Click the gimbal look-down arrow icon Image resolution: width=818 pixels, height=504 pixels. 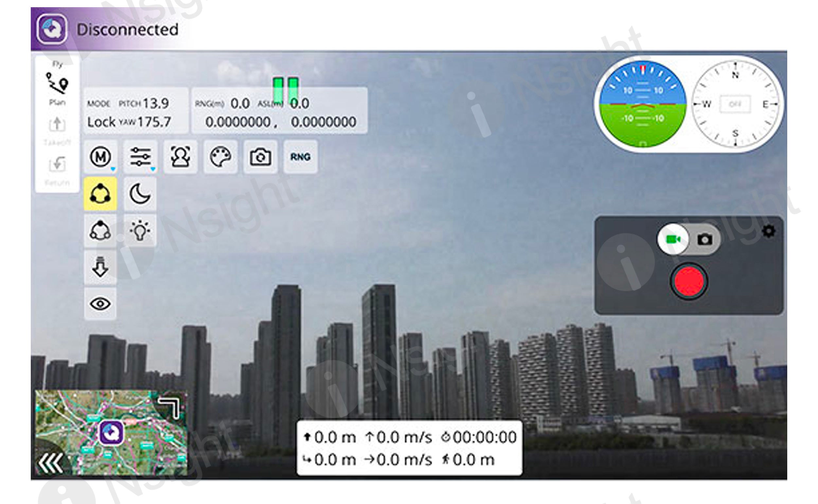pos(100,267)
